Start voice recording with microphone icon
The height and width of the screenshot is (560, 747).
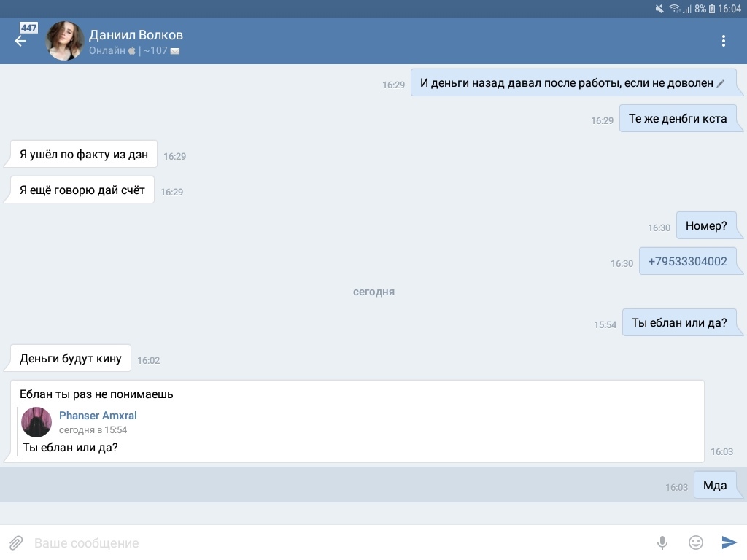coord(662,542)
